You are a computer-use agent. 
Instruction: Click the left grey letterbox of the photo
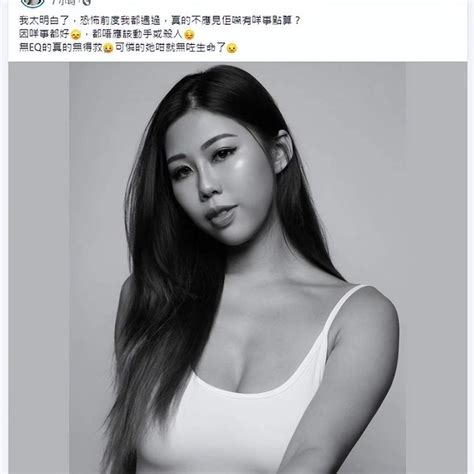point(39,268)
